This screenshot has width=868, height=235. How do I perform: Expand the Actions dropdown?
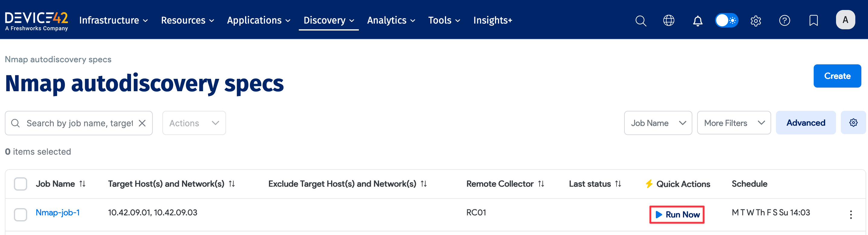tap(194, 124)
